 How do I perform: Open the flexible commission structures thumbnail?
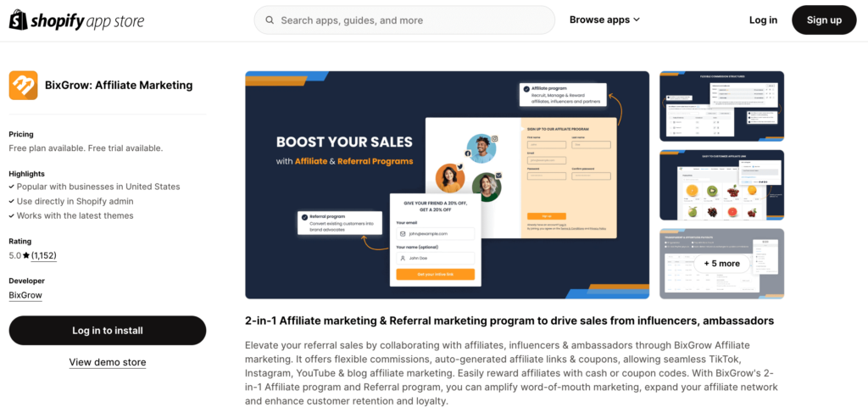click(x=722, y=106)
